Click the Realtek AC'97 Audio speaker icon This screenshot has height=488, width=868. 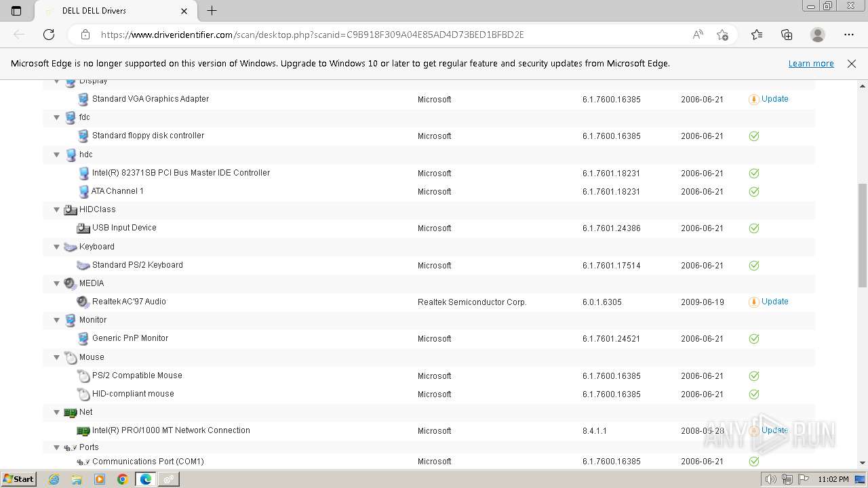click(83, 302)
